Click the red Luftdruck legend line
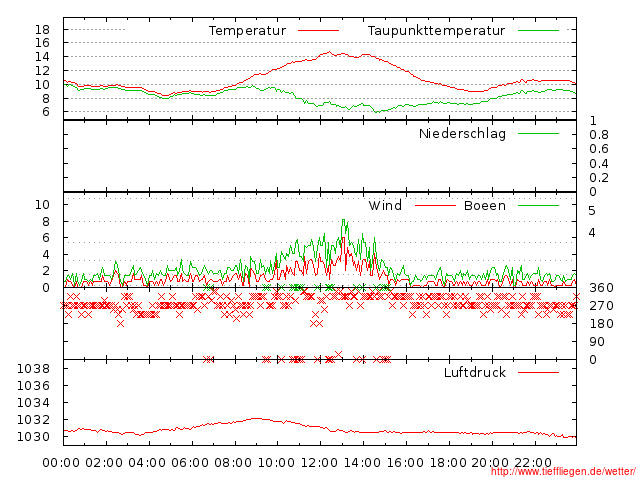This screenshot has width=640, height=480. click(538, 372)
